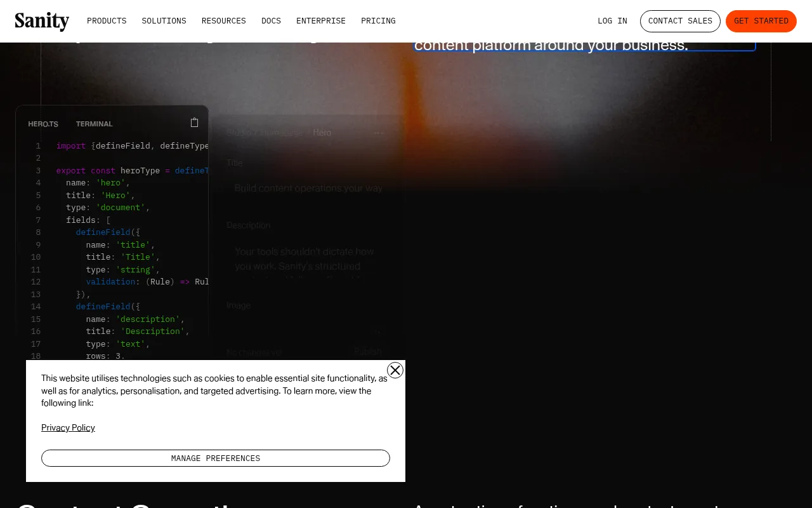Open the three-dot menu beside Hero
The height and width of the screenshot is (508, 812).
coord(378,133)
